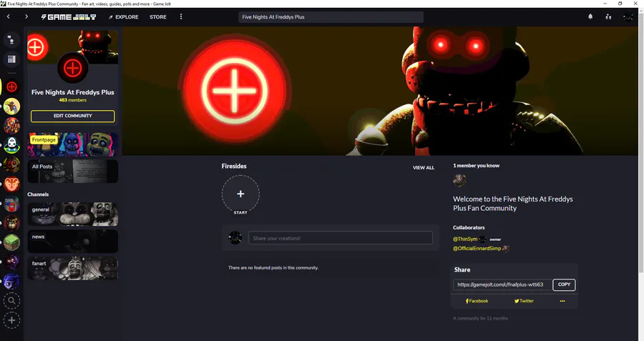Image resolution: width=644 pixels, height=341 pixels.
Task: Select the red plus community in sidebar
Action: 11,87
